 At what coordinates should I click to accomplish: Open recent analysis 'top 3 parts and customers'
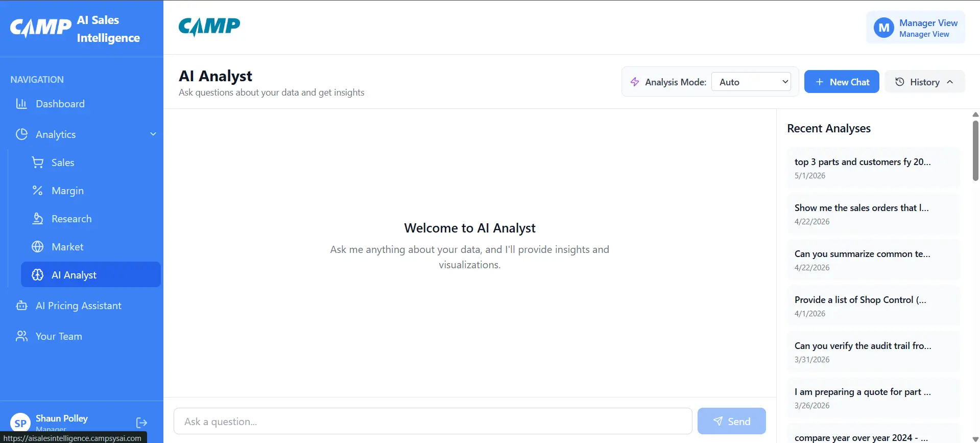[x=873, y=168]
